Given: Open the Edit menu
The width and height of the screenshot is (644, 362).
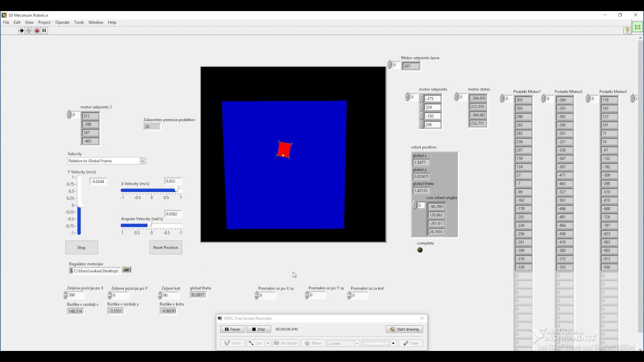Looking at the screenshot, I should [x=17, y=23].
